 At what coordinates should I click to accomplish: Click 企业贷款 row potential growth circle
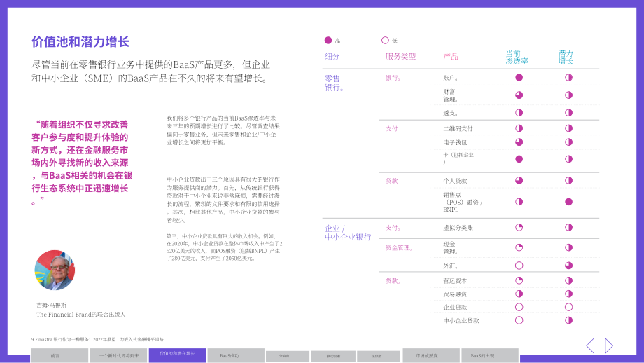[x=568, y=307]
